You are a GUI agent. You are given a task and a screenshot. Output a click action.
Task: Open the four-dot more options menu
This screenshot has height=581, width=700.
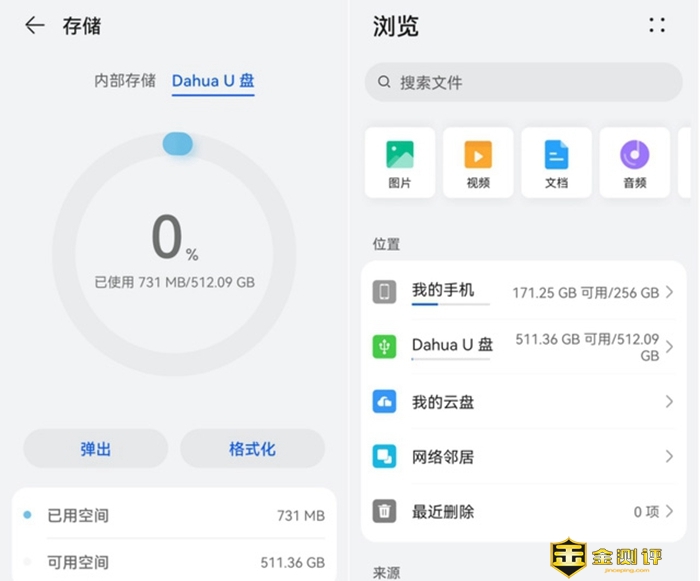click(657, 26)
